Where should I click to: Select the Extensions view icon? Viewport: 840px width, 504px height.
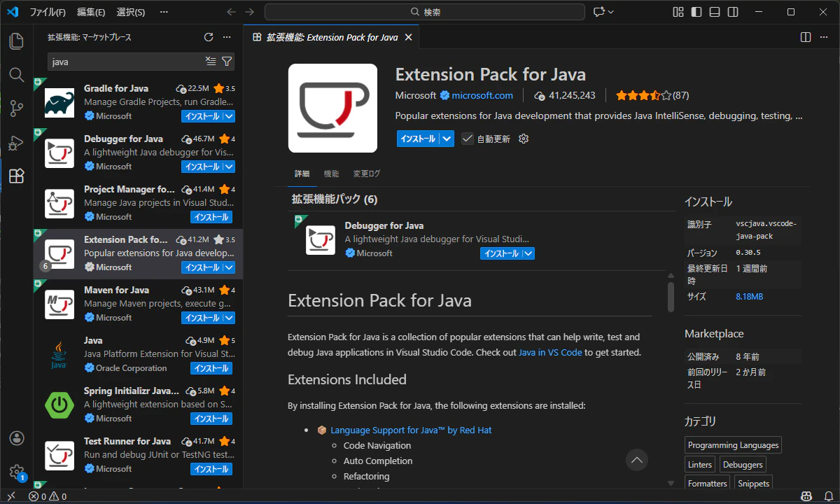point(16,176)
